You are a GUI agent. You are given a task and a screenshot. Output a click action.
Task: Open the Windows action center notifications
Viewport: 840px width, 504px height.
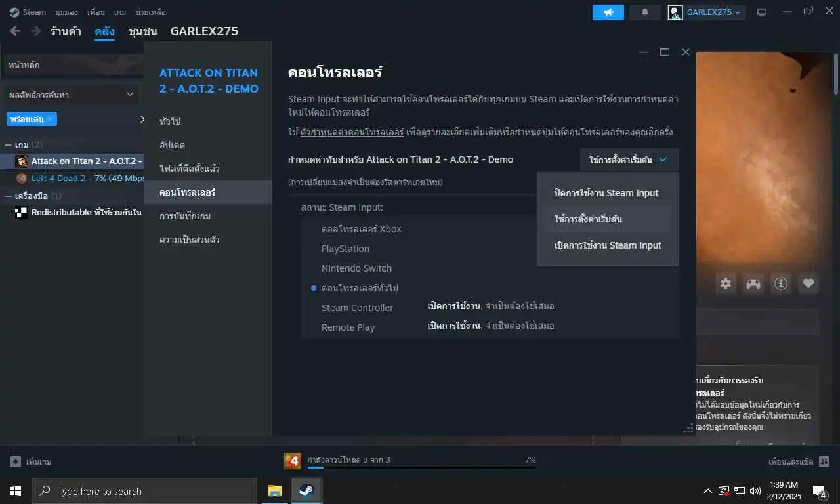[820, 491]
